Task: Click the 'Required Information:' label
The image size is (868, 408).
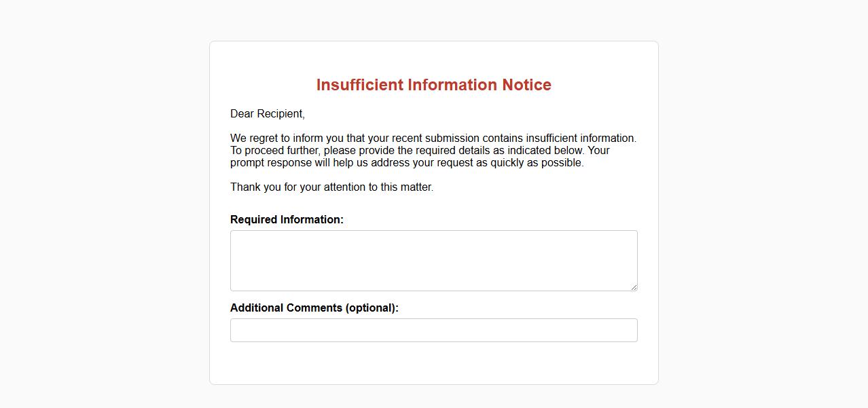Action: (287, 220)
